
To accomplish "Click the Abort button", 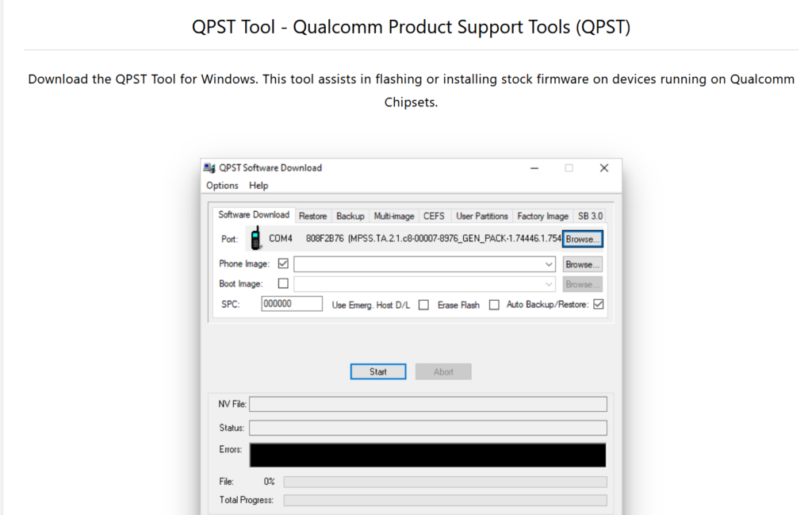I will (443, 371).
